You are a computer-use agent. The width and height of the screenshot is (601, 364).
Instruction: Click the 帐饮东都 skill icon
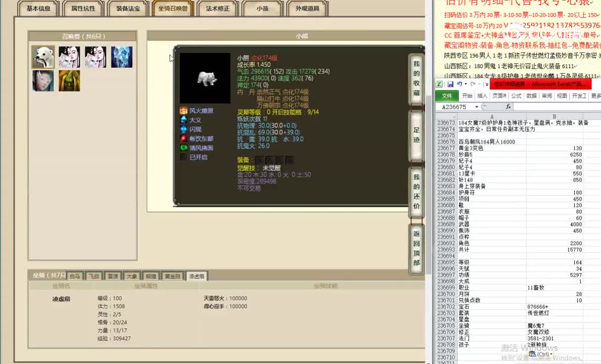tap(183, 139)
